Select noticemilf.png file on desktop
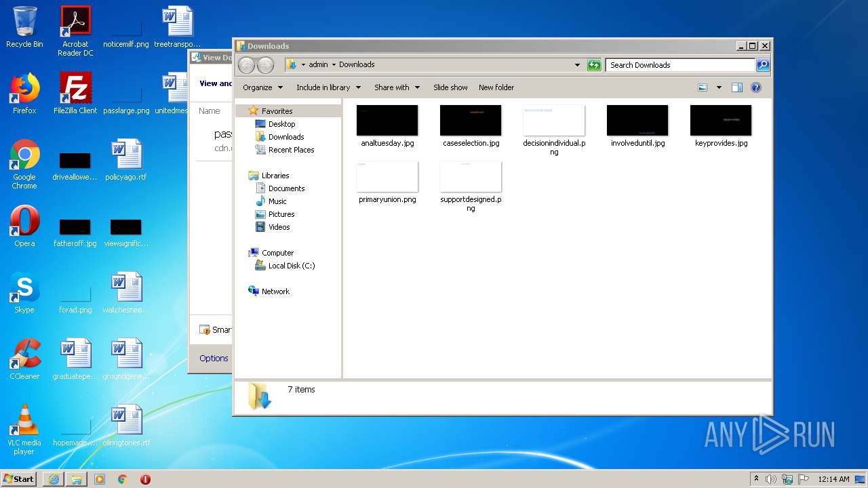This screenshot has width=868, height=488. 126,34
